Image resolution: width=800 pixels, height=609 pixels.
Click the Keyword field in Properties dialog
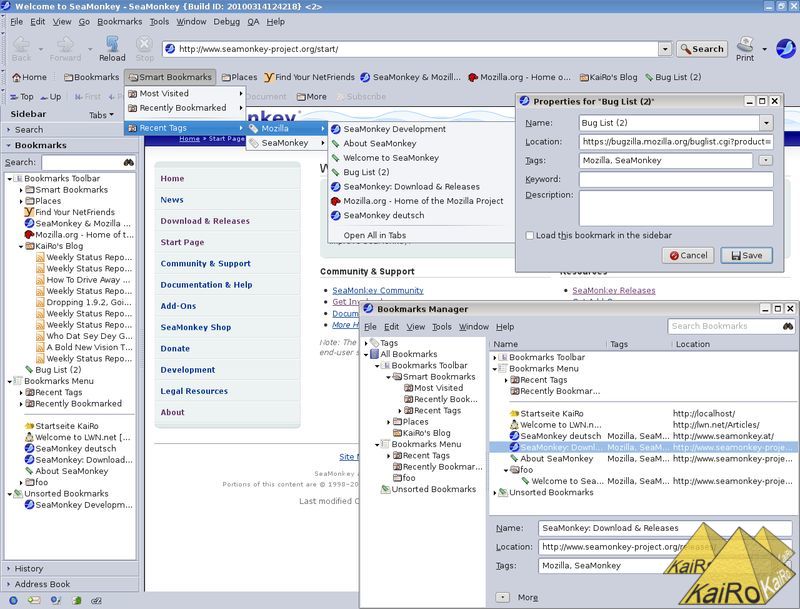[676, 179]
